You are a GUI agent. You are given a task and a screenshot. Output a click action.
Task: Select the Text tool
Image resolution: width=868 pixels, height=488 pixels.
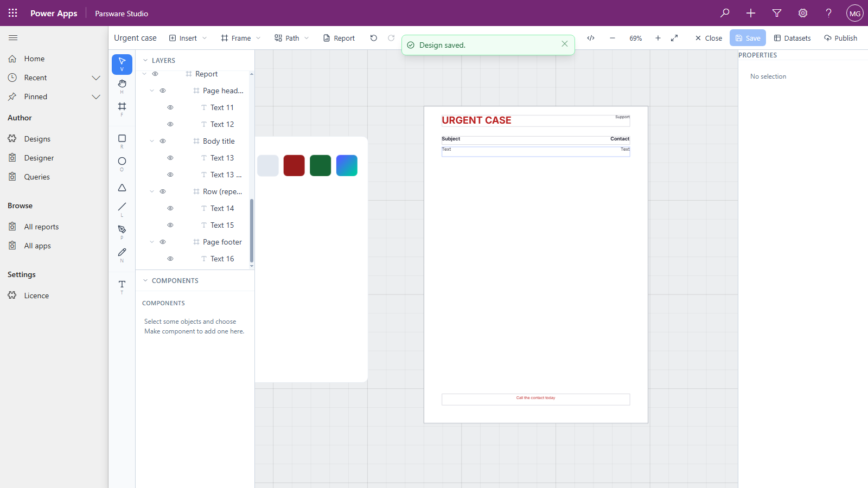(x=122, y=287)
